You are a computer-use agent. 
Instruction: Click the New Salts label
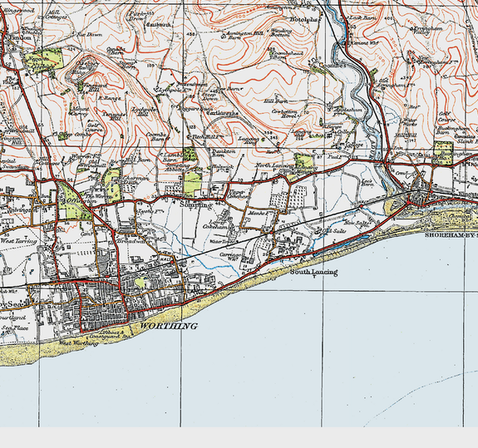coord(357,224)
